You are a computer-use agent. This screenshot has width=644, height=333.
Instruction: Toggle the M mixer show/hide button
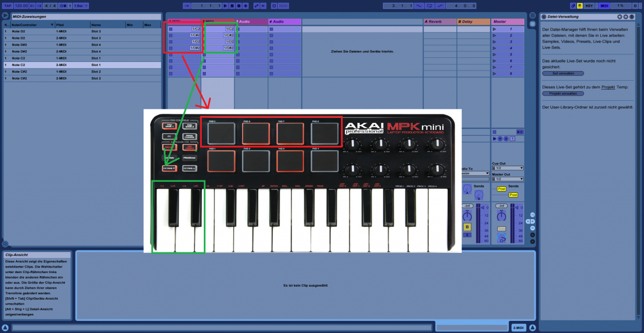532,228
